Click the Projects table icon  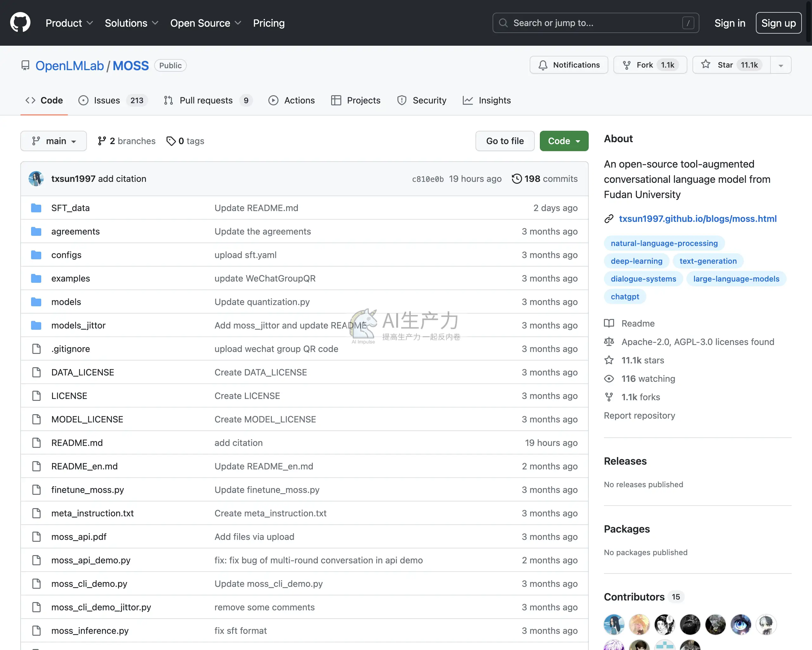pos(336,100)
